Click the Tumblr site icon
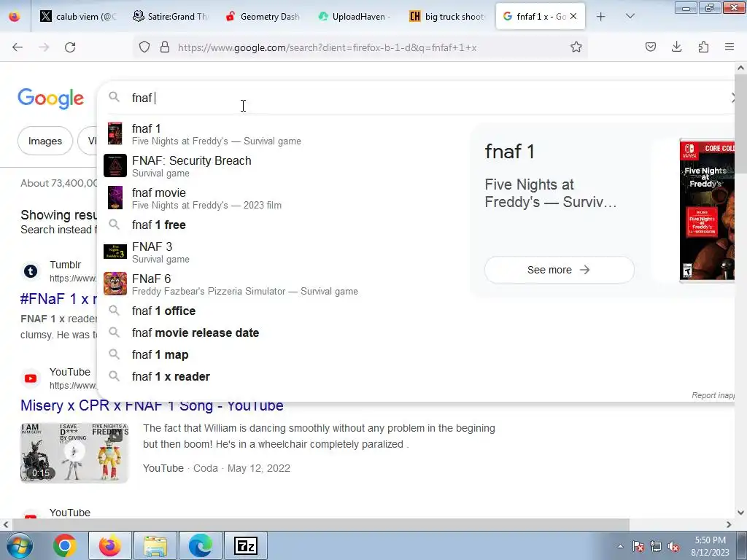This screenshot has height=560, width=747. click(31, 271)
